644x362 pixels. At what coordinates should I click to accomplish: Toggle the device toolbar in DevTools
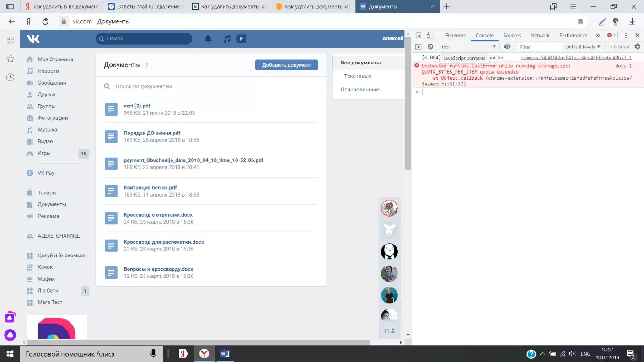coord(430,35)
